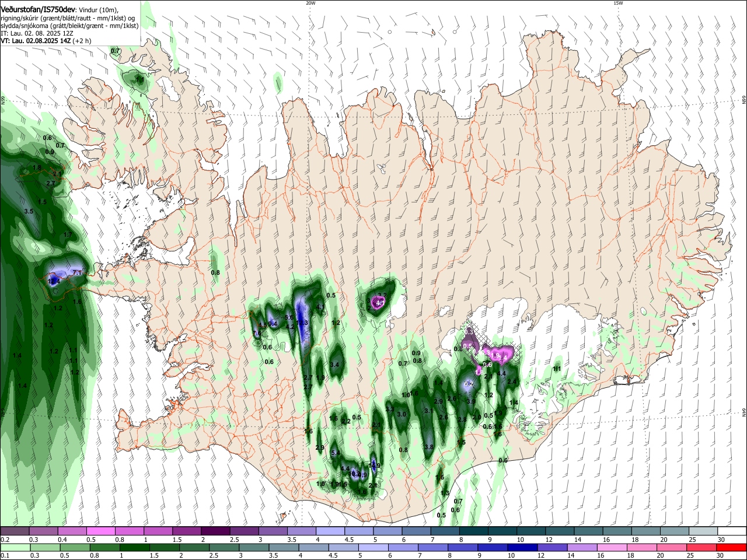
Task: Click the 3.8 rainfall value on the map
Action: (x=429, y=447)
